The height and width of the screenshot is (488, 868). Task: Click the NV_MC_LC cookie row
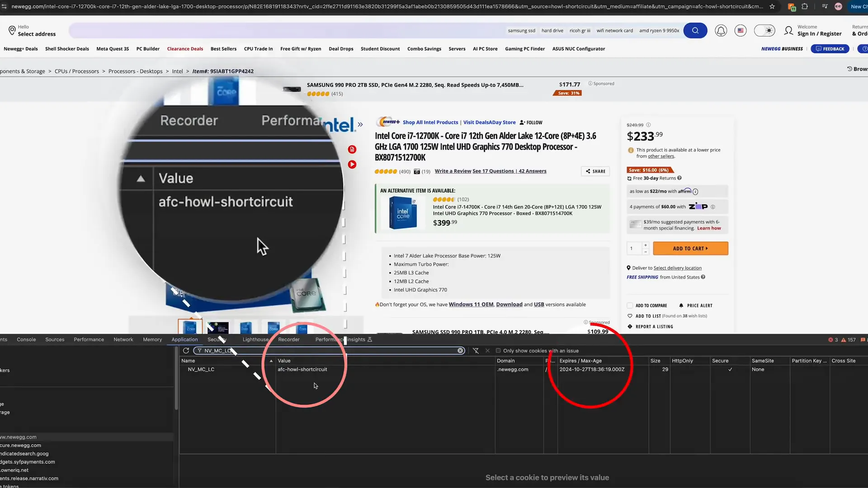coord(201,369)
